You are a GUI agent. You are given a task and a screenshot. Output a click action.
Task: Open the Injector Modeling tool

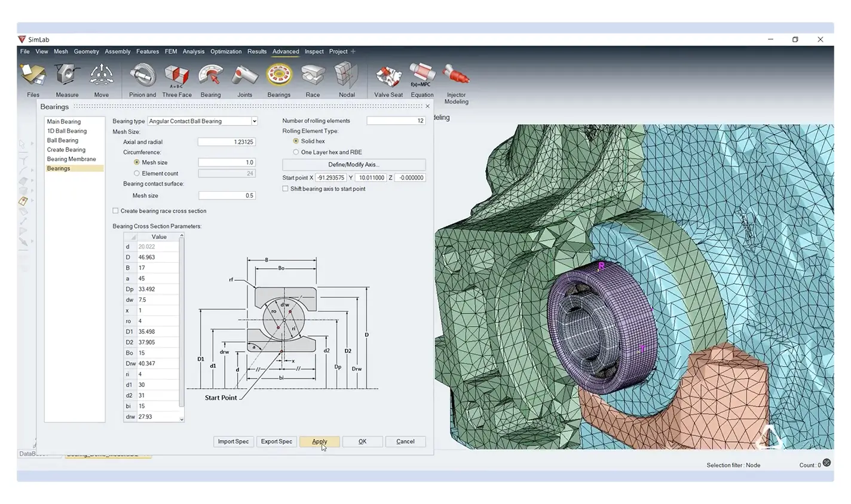tap(456, 76)
